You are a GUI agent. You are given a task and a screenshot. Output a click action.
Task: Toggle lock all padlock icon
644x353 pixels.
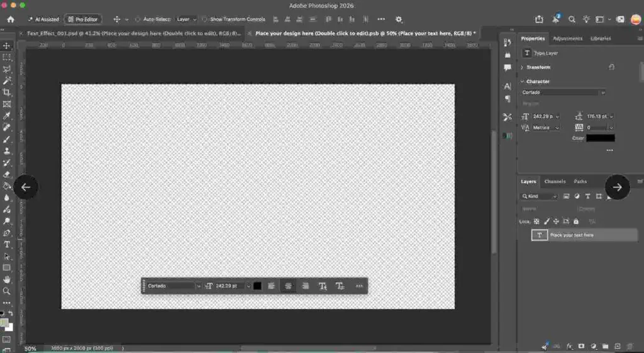point(576,221)
